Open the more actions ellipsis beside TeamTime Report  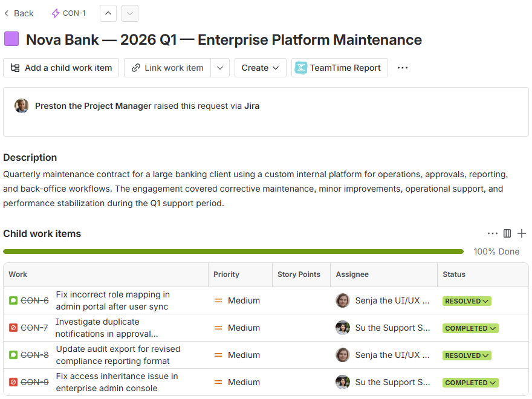(403, 68)
